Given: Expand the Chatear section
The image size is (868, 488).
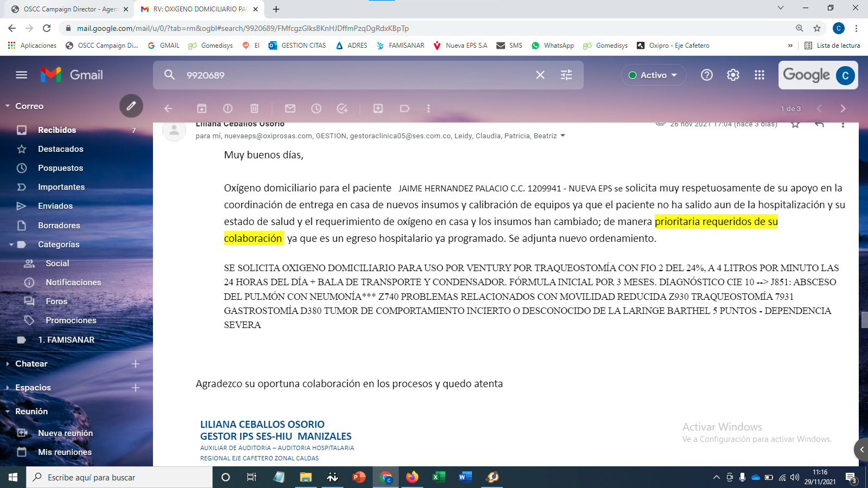Looking at the screenshot, I should click(8, 364).
